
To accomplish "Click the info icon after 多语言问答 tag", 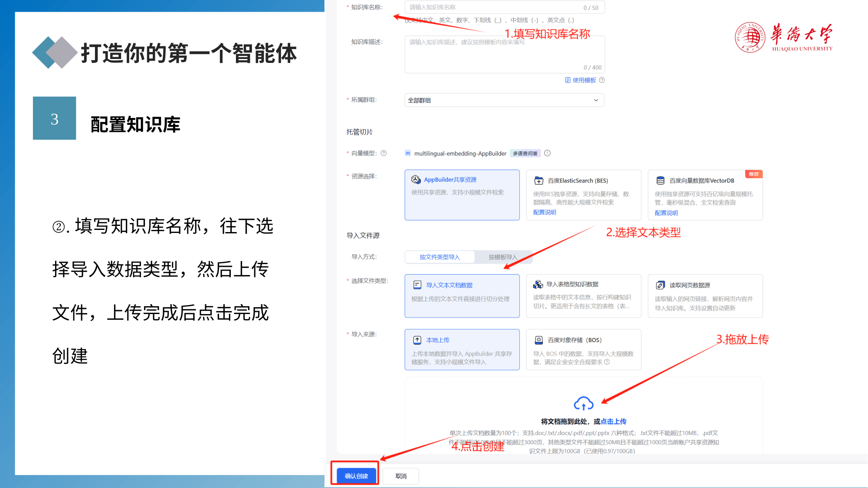I will pos(547,153).
